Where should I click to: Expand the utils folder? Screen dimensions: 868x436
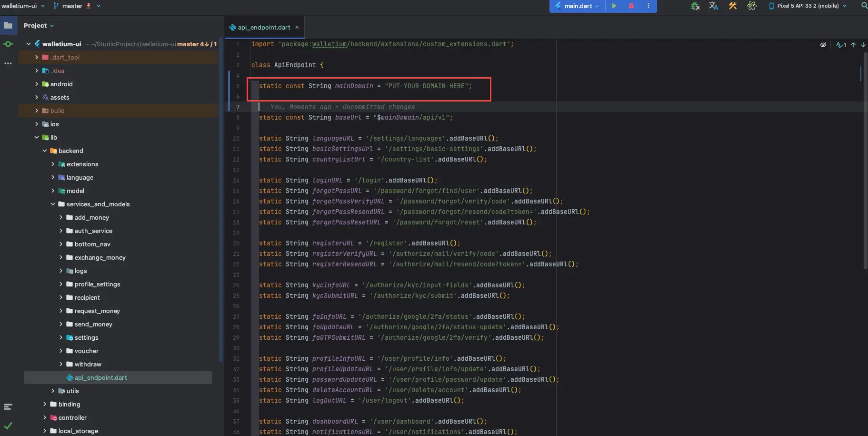coord(53,391)
